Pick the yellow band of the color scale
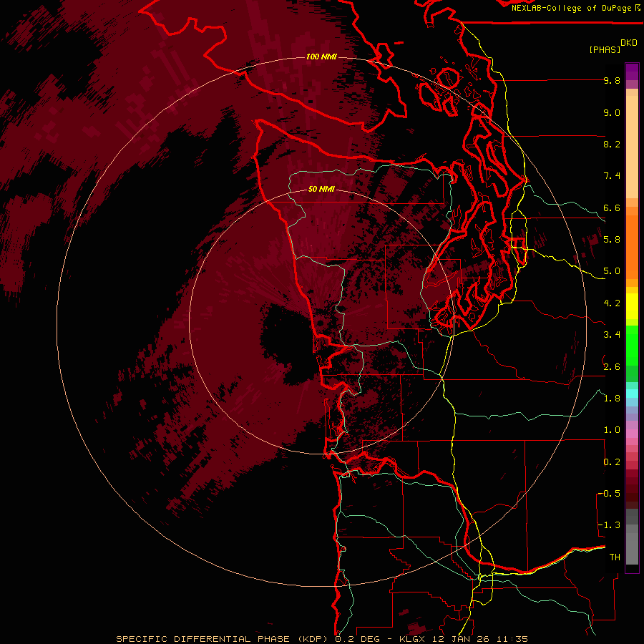644x644 pixels. click(632, 306)
